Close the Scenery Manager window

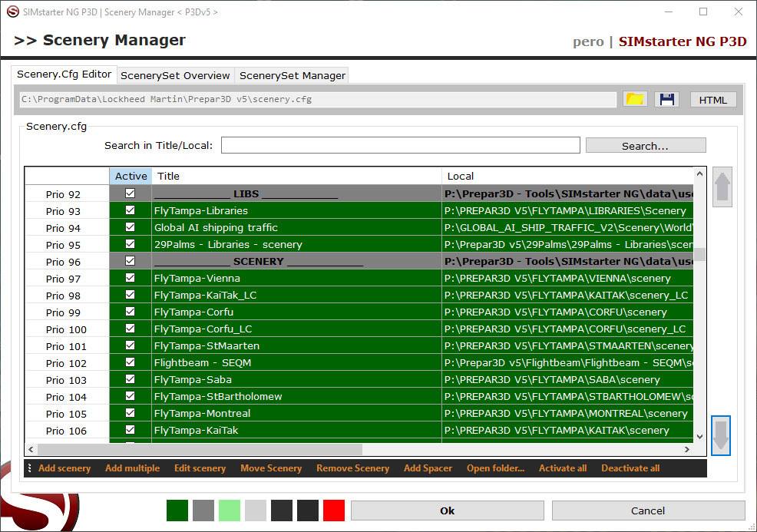click(738, 12)
